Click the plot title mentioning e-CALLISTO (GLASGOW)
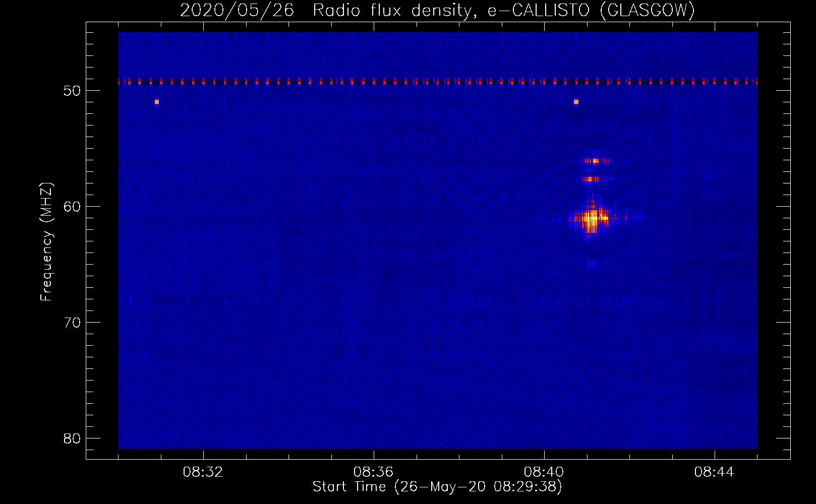Screen dimensions: 816x504 click(437, 10)
